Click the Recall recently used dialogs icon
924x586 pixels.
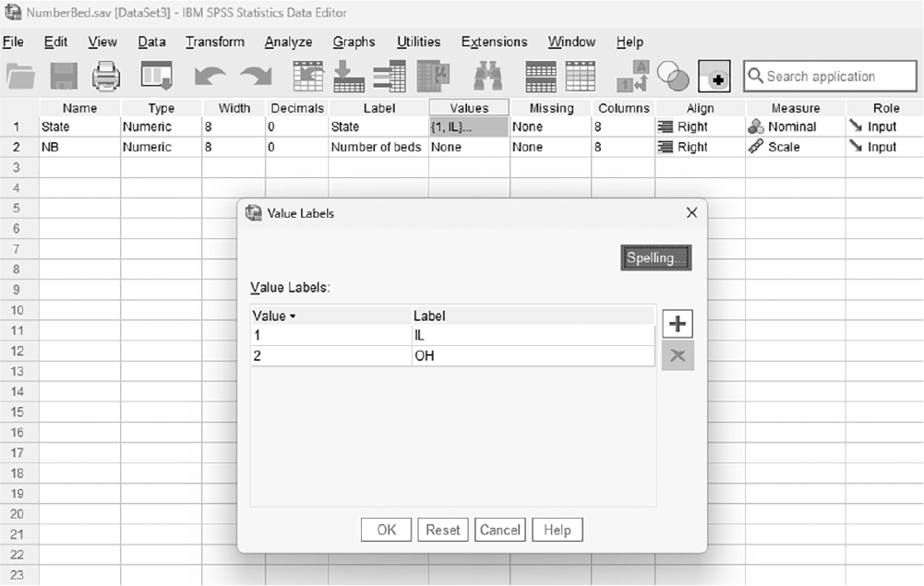tap(156, 77)
